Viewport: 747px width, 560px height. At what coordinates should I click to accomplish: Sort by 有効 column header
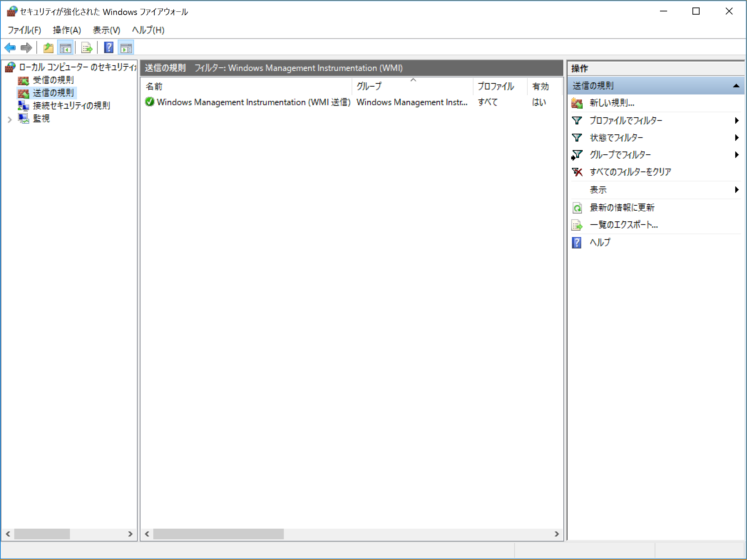pos(544,86)
